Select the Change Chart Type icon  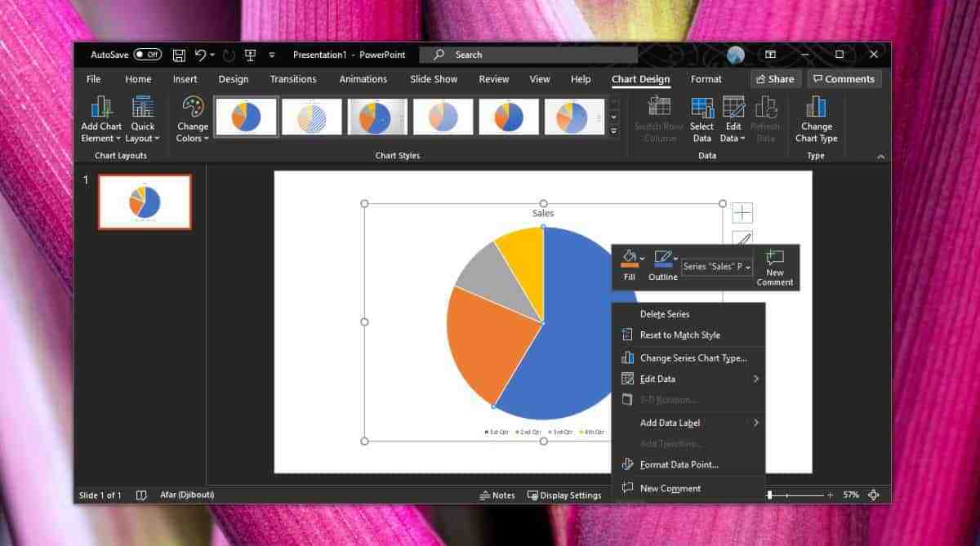816,118
